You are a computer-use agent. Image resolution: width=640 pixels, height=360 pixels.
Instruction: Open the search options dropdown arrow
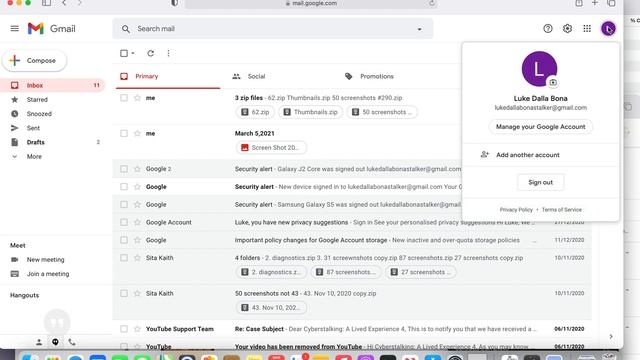click(x=419, y=29)
